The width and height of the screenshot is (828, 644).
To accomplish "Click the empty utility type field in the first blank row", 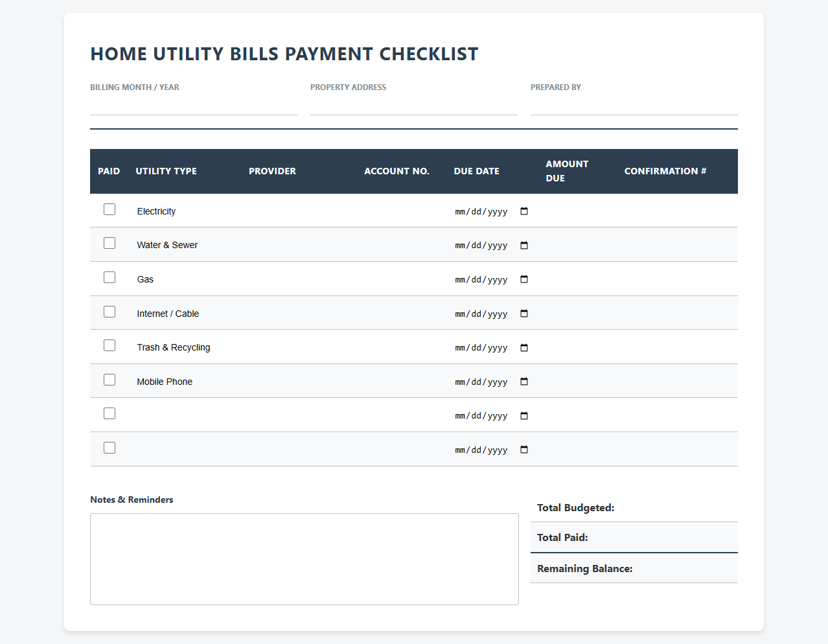I will 185,415.
